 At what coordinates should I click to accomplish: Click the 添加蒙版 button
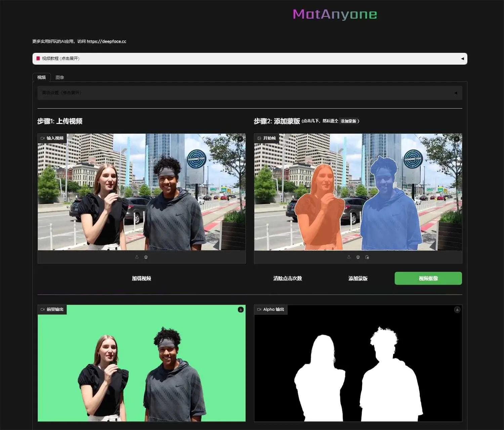click(x=358, y=278)
